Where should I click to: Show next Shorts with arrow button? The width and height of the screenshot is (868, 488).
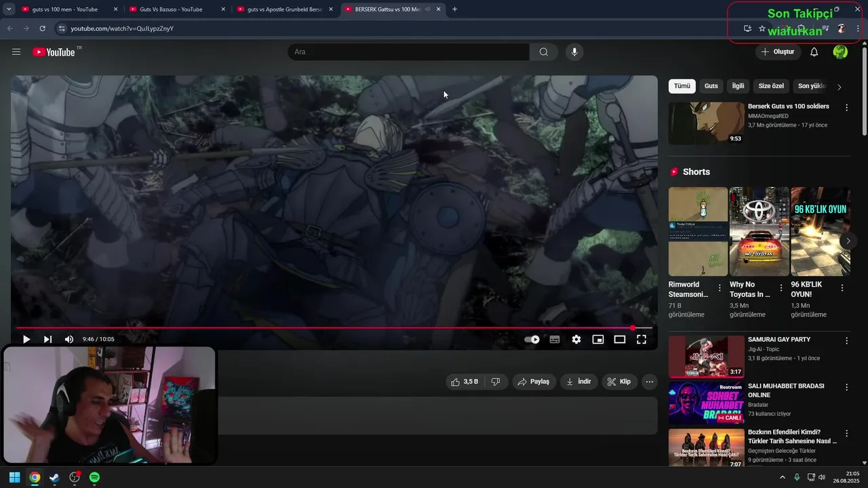(x=848, y=241)
